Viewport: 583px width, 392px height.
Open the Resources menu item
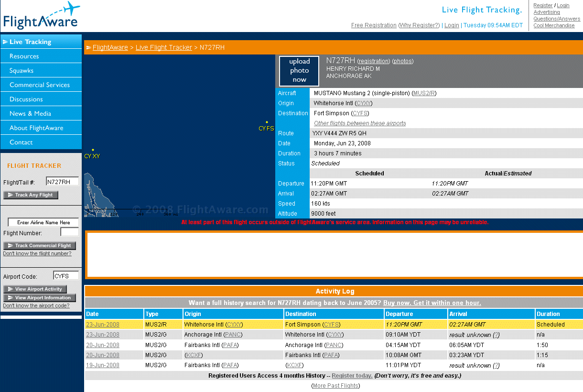pyautogui.click(x=41, y=56)
